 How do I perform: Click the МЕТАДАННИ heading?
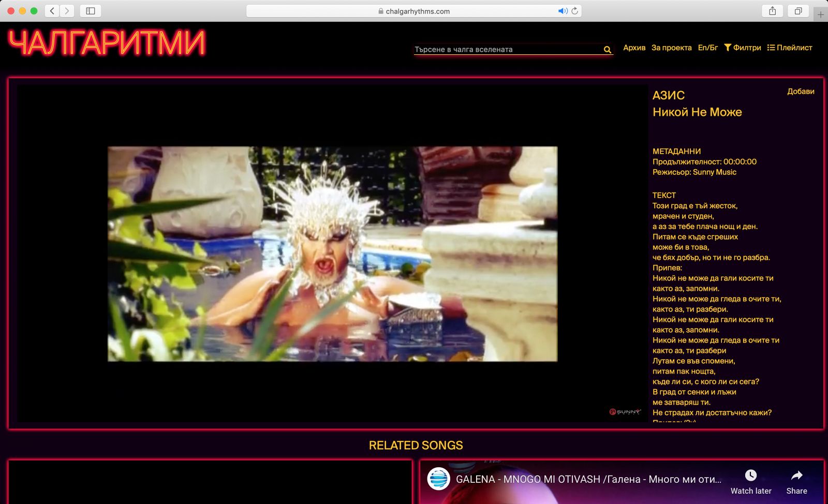(676, 151)
